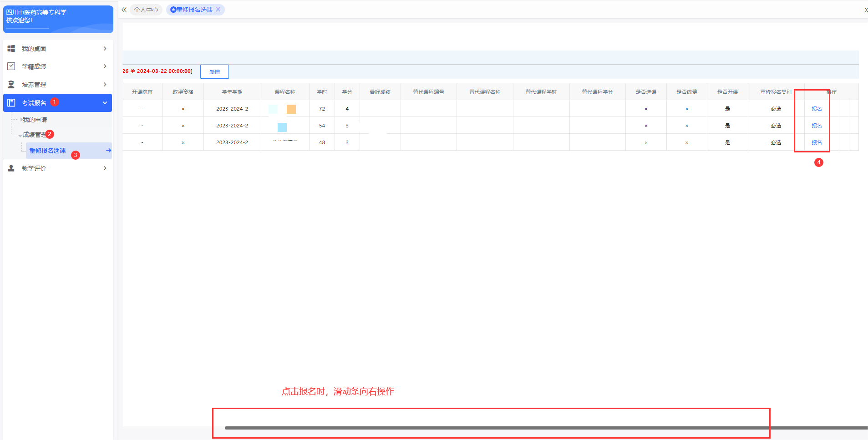Click 报名 link for the 54-hour course
868x440 pixels.
pyautogui.click(x=817, y=126)
